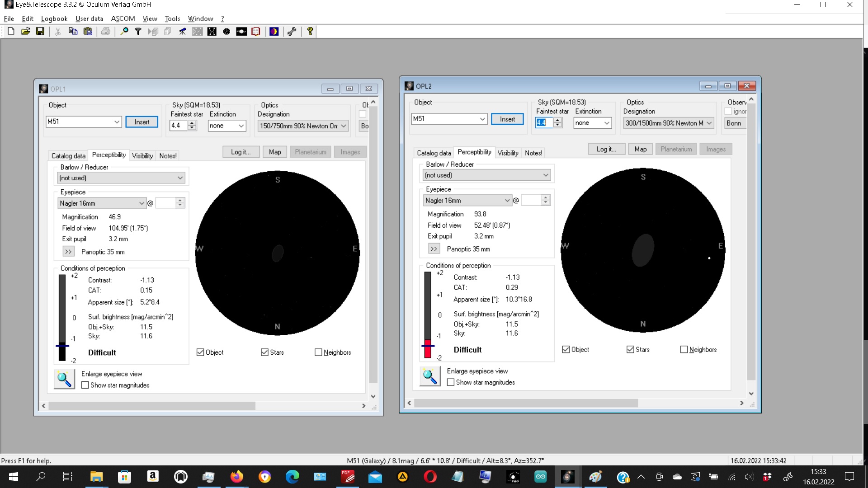Open a file with the folder icon

(x=26, y=31)
